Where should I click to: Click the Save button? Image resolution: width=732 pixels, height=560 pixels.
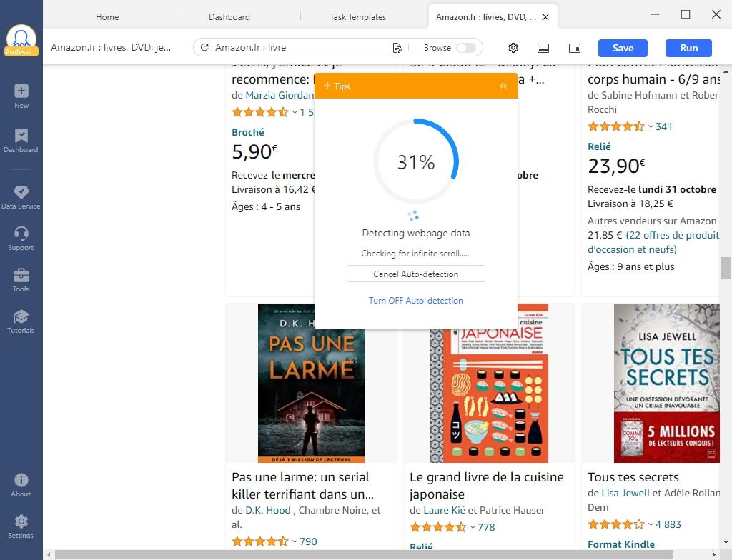click(x=623, y=48)
